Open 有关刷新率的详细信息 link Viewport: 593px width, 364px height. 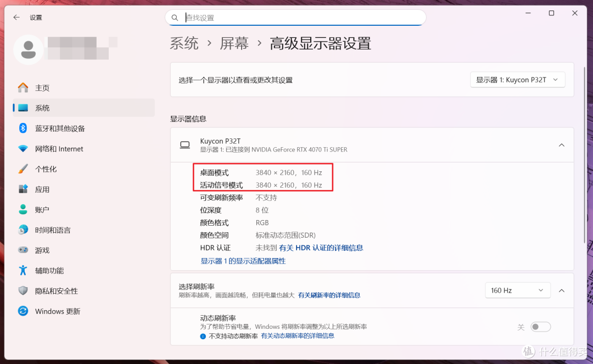point(329,295)
